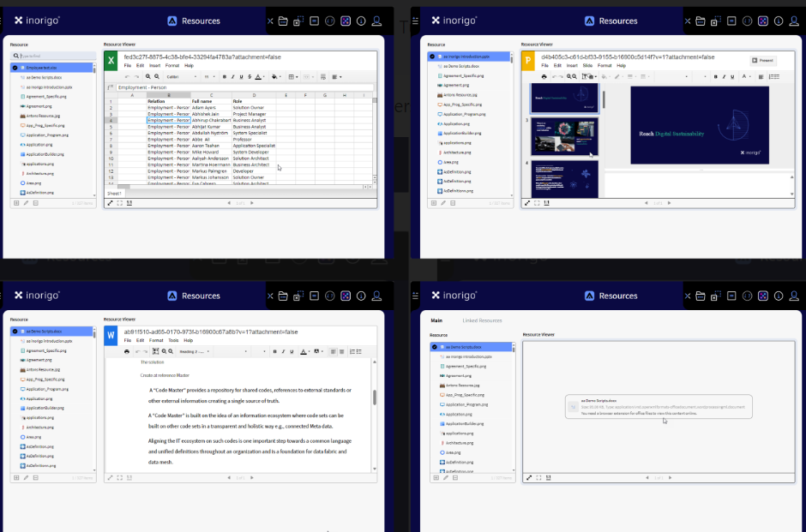This screenshot has height=532, width=806.
Task: Click the underline icon in spreadsheet toolbar
Action: pyautogui.click(x=240, y=76)
